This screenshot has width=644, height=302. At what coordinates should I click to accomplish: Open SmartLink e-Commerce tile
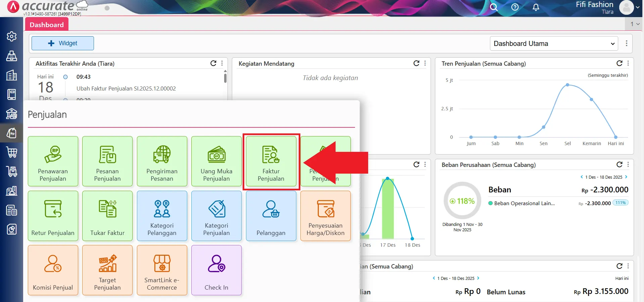162,270
